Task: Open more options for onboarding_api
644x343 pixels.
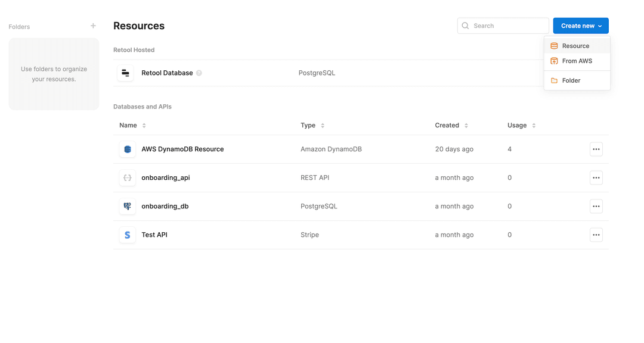Action: point(596,177)
